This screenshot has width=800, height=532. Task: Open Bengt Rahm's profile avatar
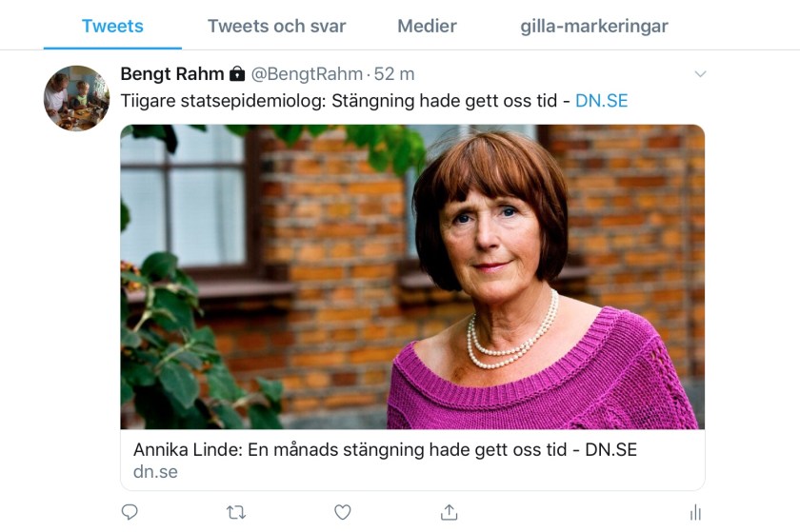pos(76,98)
